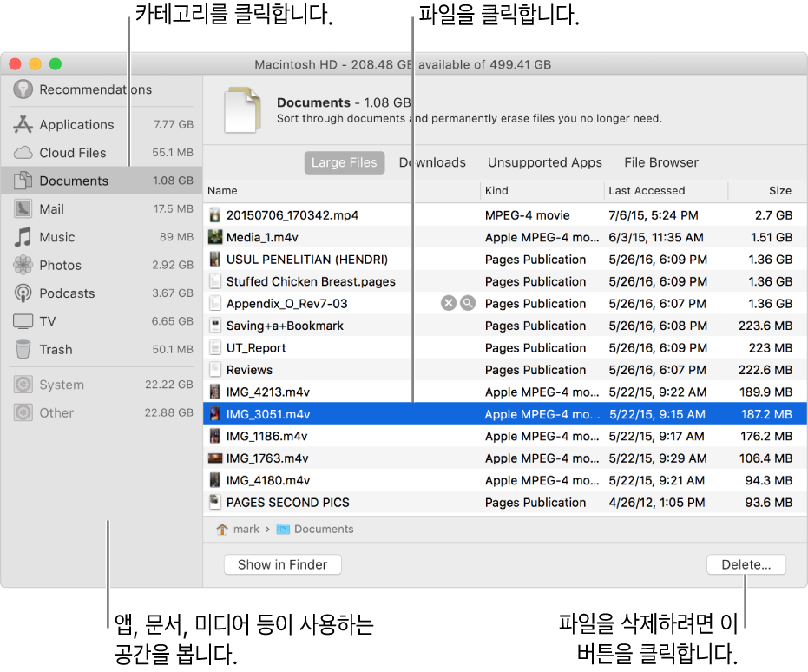The image size is (808, 672).
Task: Click the Delete... button
Action: (x=746, y=564)
